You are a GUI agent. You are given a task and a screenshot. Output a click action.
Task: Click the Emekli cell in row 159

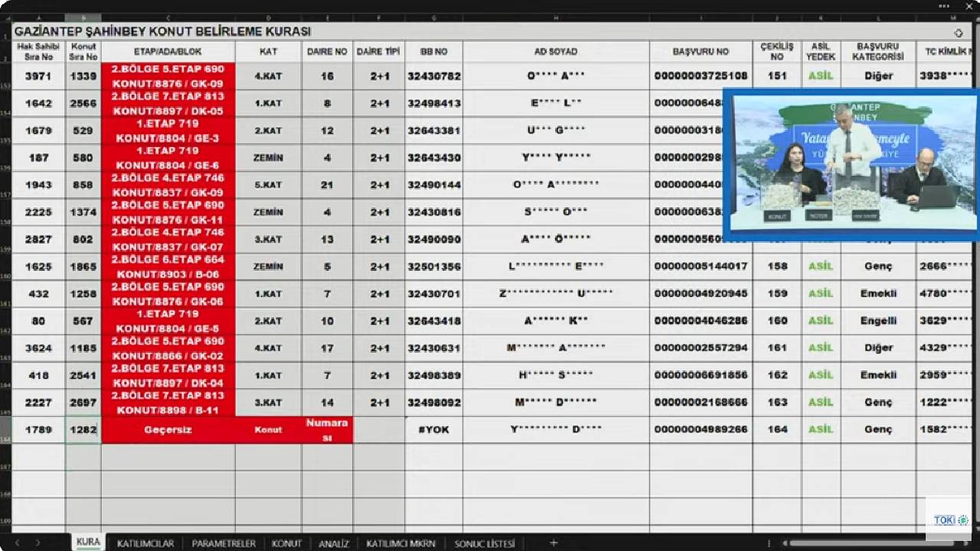coord(877,293)
